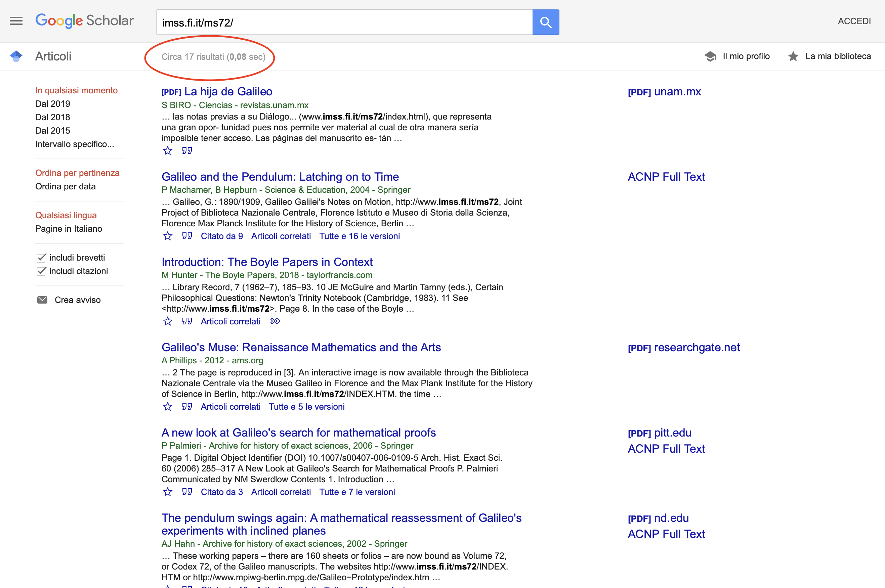
Task: Cite La hija de Galileo article
Action: (187, 151)
